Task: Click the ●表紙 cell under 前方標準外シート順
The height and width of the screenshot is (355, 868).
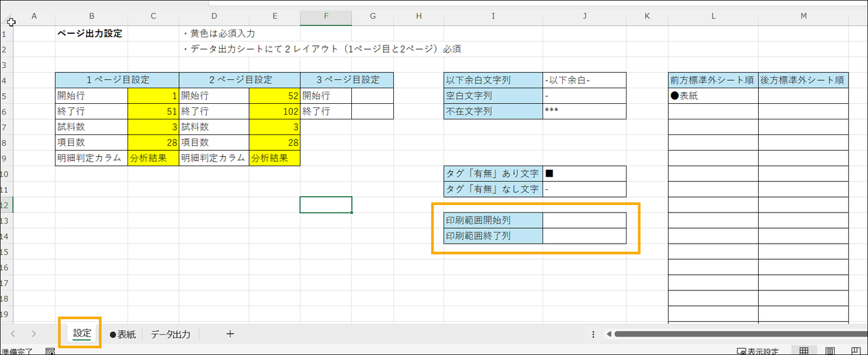Action: pyautogui.click(x=713, y=96)
